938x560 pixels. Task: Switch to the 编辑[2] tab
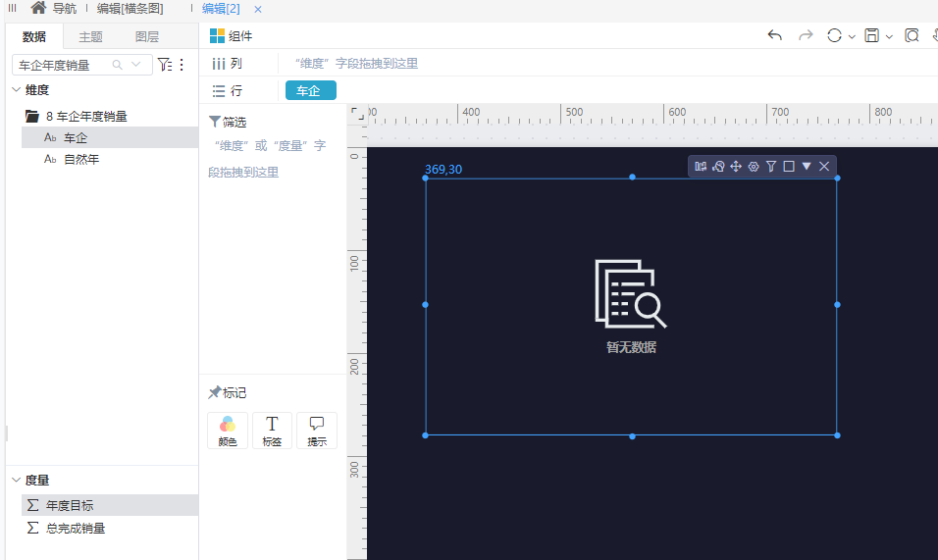click(x=221, y=9)
